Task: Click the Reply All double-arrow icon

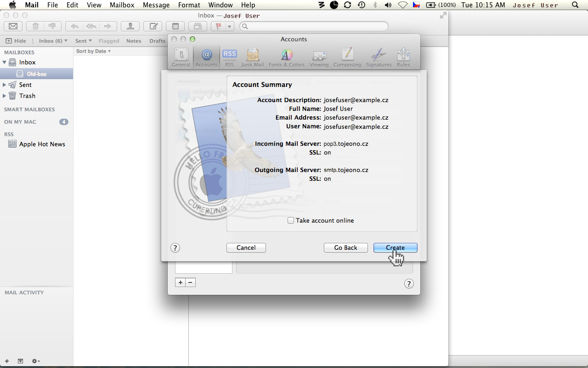Action: [x=91, y=26]
